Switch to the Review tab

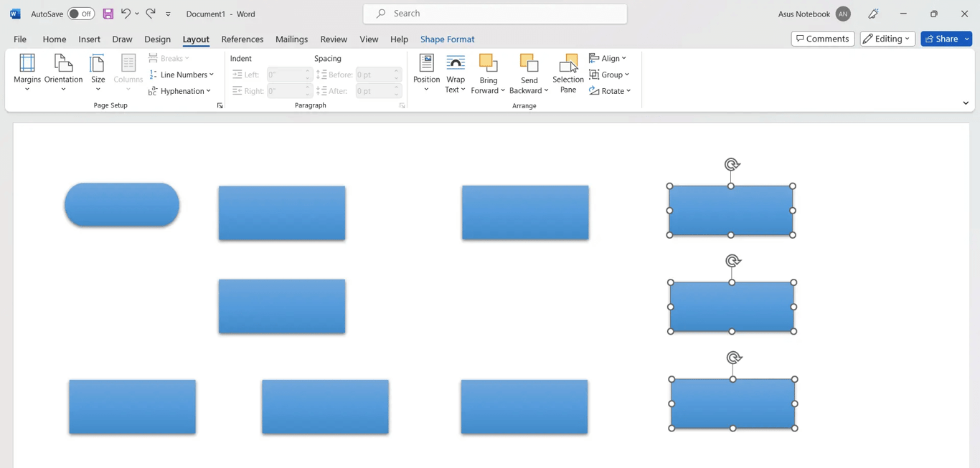click(x=334, y=39)
